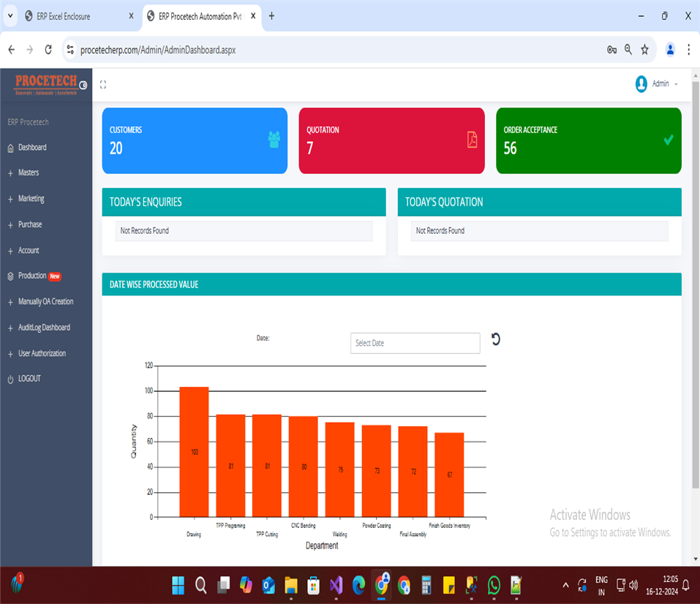Click the Drawing bar in the chart
Screen dimensions: 700x604
click(194, 452)
